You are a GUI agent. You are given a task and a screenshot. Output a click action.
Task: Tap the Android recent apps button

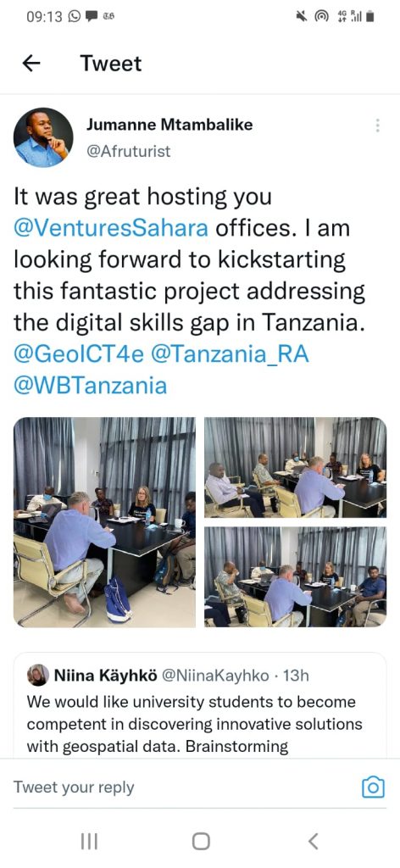click(89, 842)
